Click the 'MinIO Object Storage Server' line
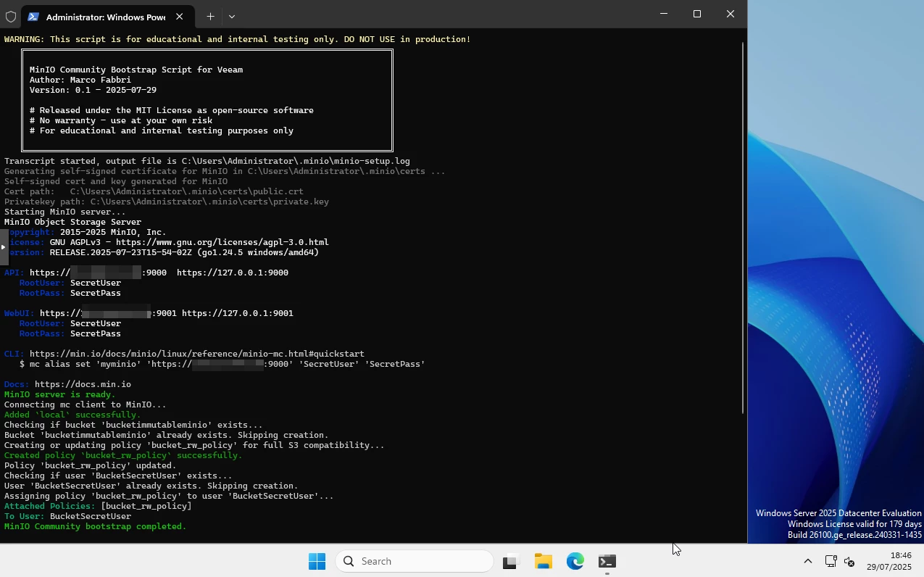The image size is (924, 577). pyautogui.click(x=72, y=222)
